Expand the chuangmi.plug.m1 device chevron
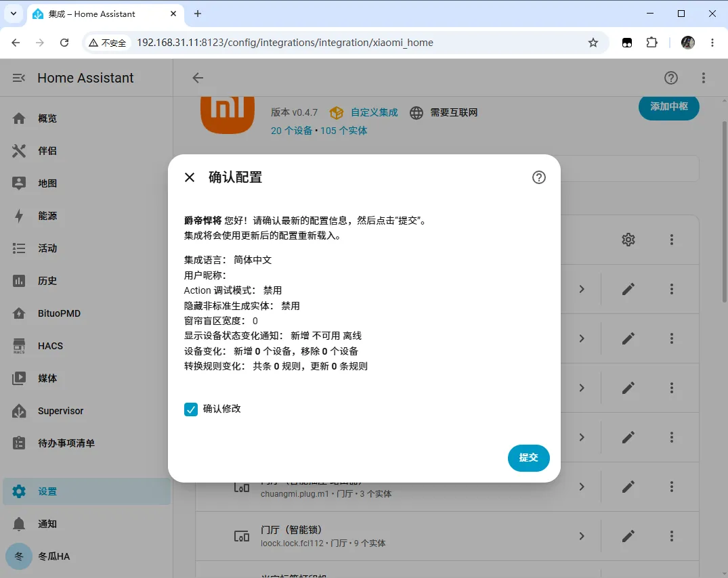The height and width of the screenshot is (578, 728). [582, 487]
